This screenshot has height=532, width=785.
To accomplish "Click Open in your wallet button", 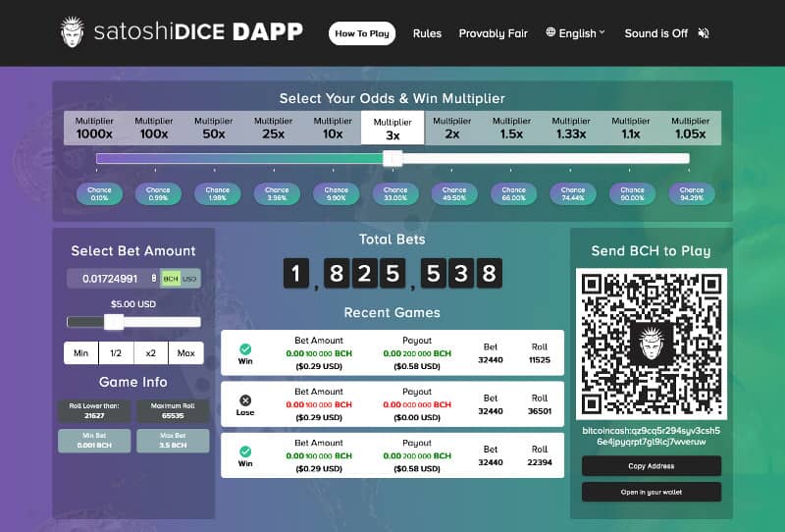I will (x=652, y=492).
